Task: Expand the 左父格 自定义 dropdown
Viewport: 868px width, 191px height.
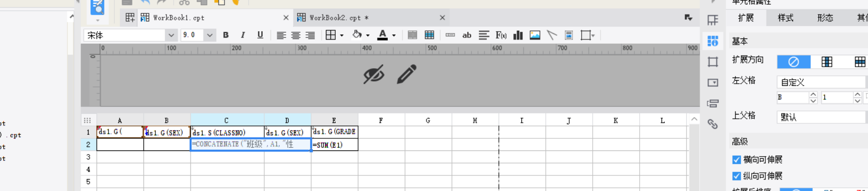Action: (822, 82)
